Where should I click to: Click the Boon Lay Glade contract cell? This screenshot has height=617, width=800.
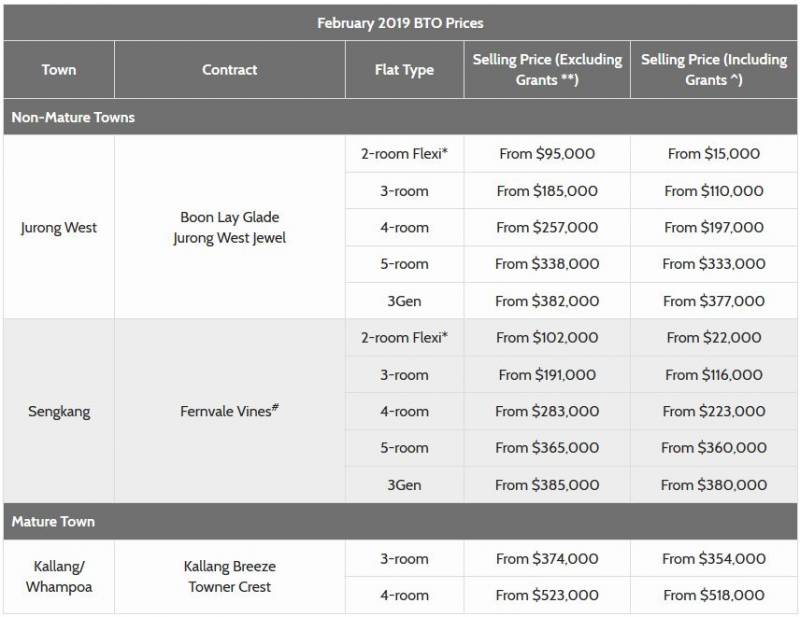(229, 227)
